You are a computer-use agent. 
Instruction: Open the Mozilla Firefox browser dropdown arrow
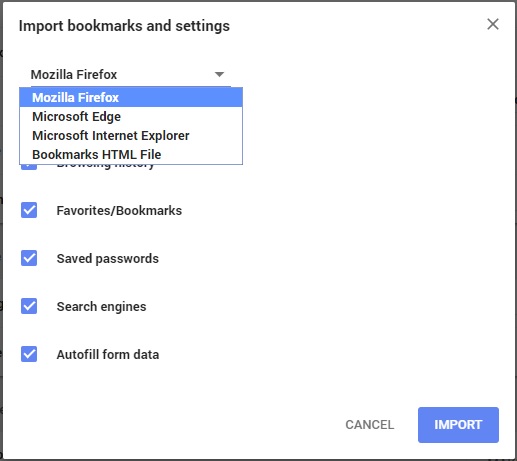point(219,74)
